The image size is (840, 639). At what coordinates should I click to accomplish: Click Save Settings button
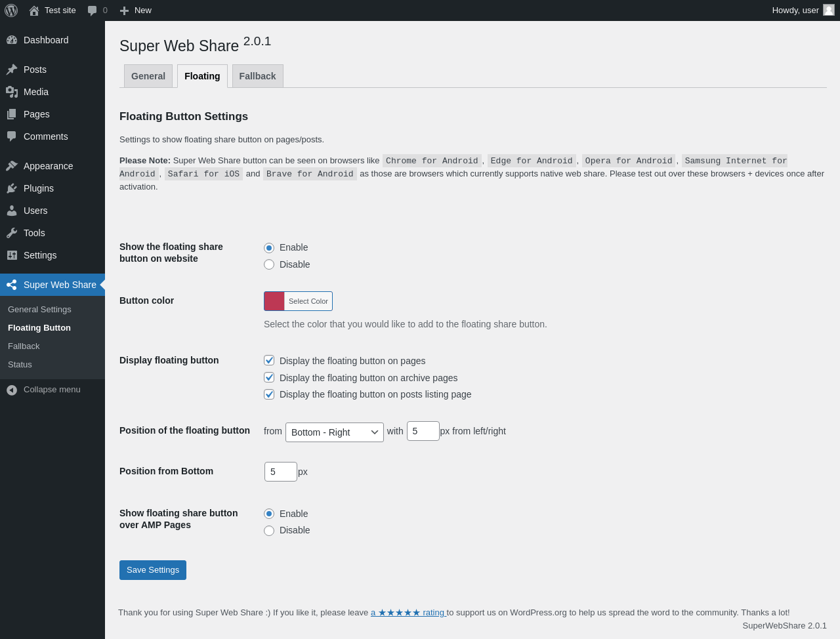pos(153,570)
